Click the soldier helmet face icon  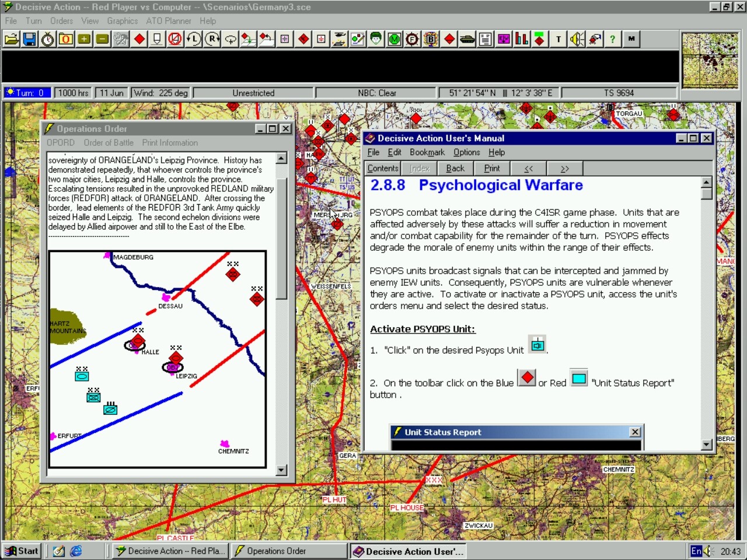tap(376, 39)
